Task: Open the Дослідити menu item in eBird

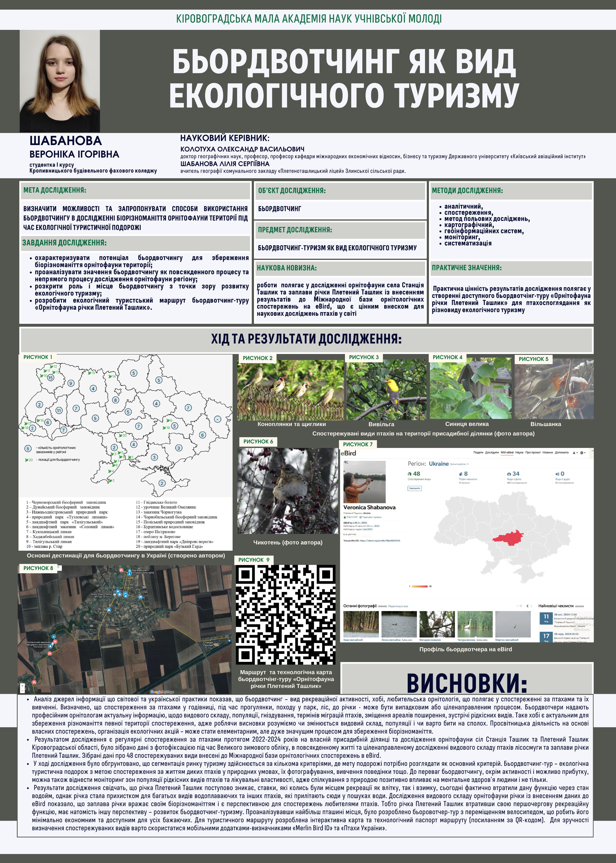Action: pyautogui.click(x=492, y=452)
